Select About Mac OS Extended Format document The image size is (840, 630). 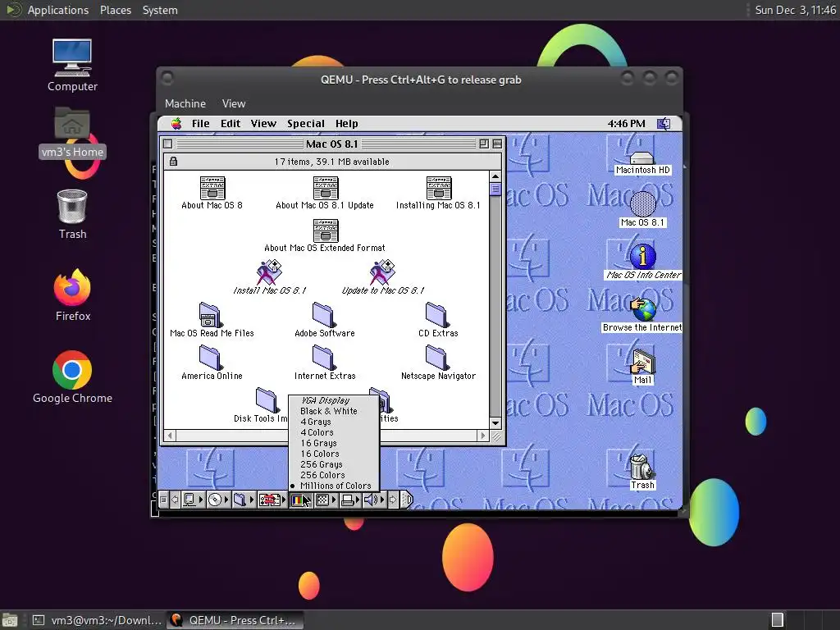(325, 231)
